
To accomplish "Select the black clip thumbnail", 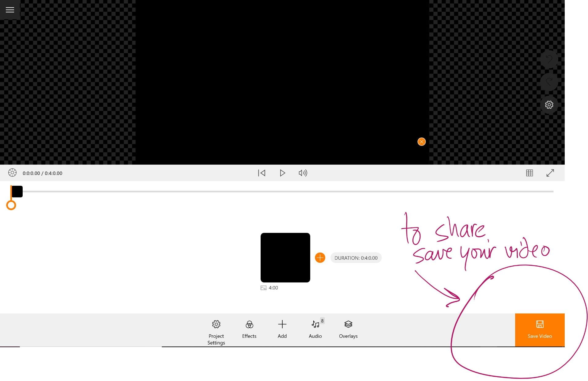I will pyautogui.click(x=285, y=257).
